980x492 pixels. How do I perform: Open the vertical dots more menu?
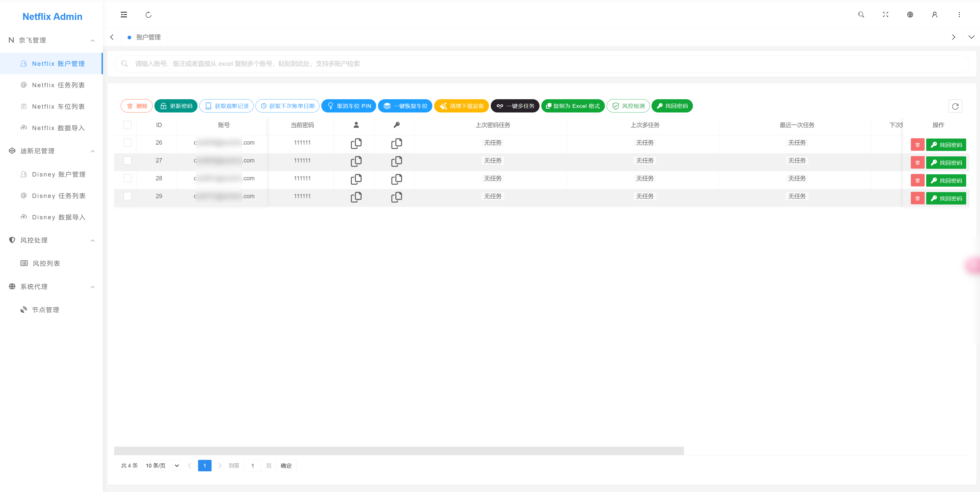(959, 15)
